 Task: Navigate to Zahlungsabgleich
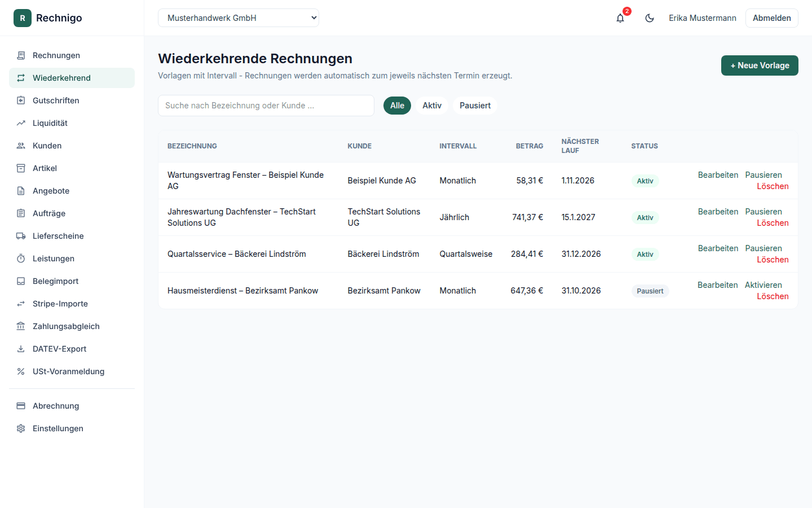pyautogui.click(x=72, y=326)
